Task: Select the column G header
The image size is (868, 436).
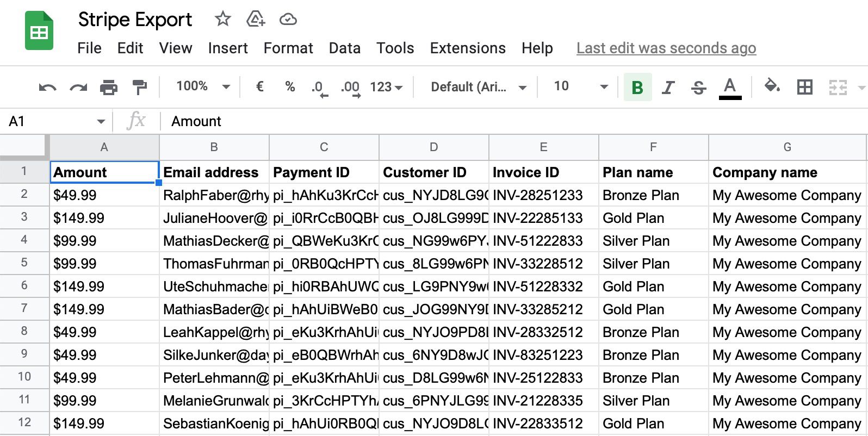Action: coord(787,147)
